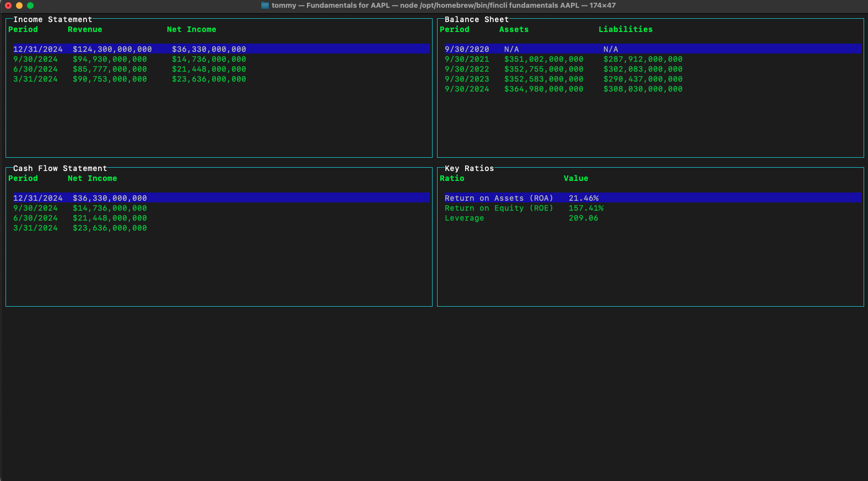868x481 pixels.
Task: Click Net Income header in Cash Flow Statement
Action: coord(93,178)
